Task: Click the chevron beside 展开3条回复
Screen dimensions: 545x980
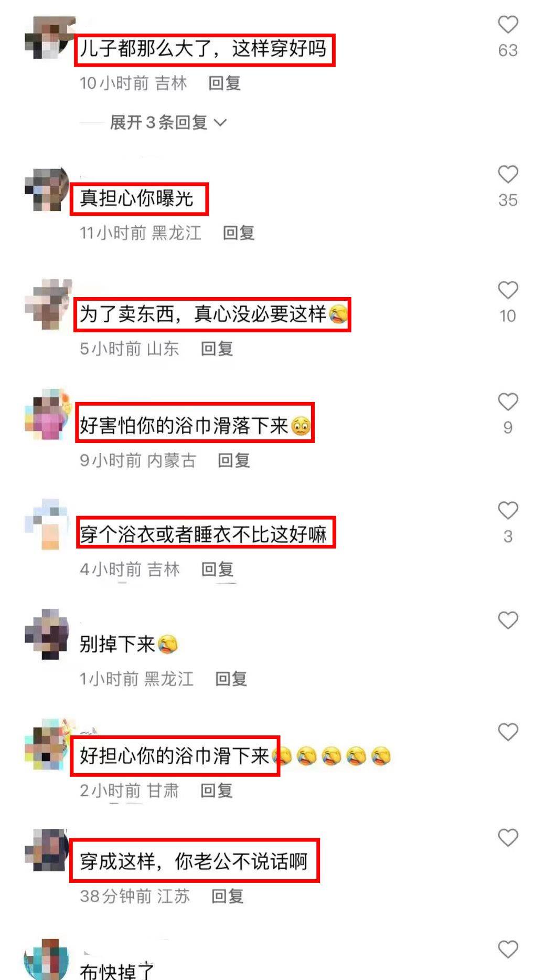Action: [x=221, y=123]
